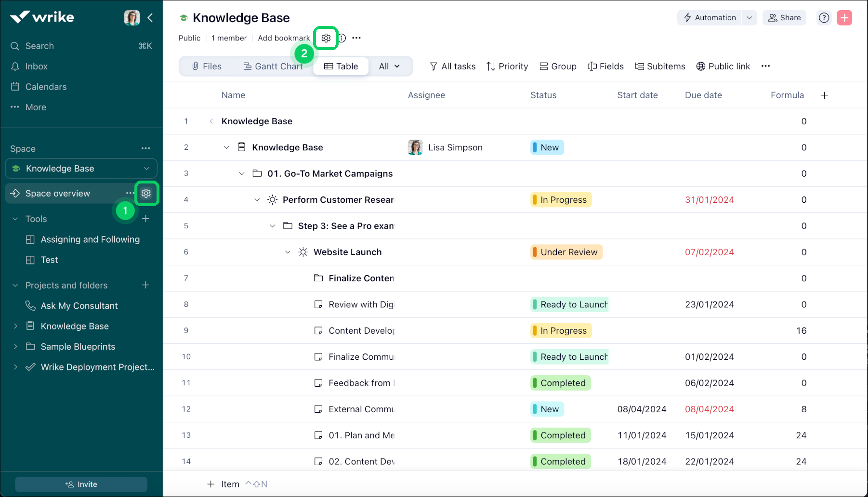The image size is (868, 497).
Task: Click the info icon in the header
Action: (x=342, y=38)
